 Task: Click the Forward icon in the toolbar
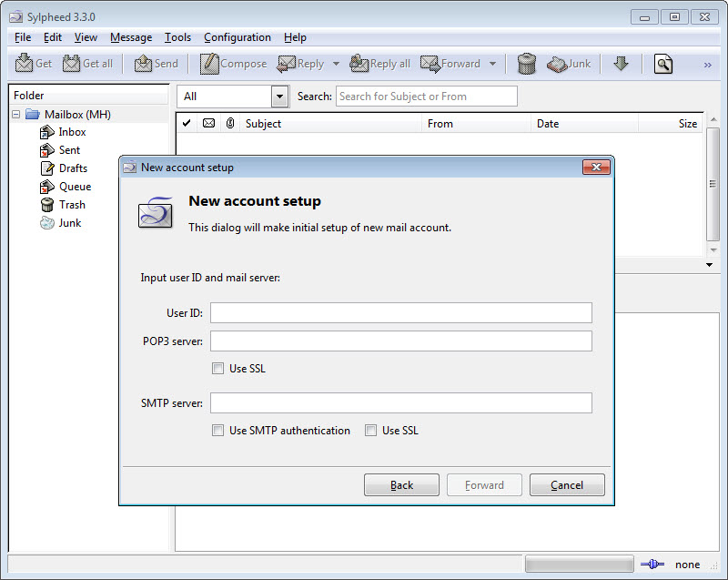coord(430,64)
